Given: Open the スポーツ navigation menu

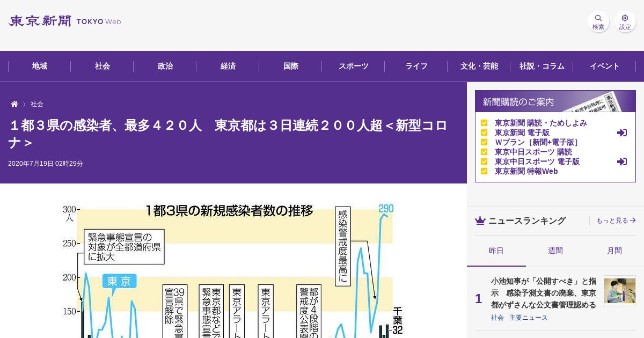Looking at the screenshot, I should (354, 67).
